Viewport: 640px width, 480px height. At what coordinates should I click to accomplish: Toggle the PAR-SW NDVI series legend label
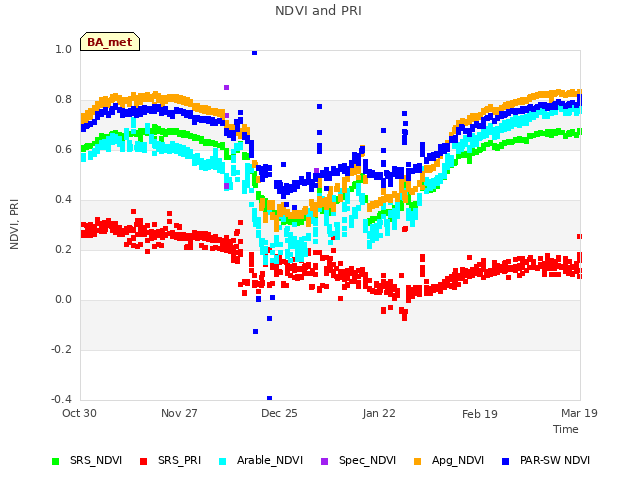[555, 460]
